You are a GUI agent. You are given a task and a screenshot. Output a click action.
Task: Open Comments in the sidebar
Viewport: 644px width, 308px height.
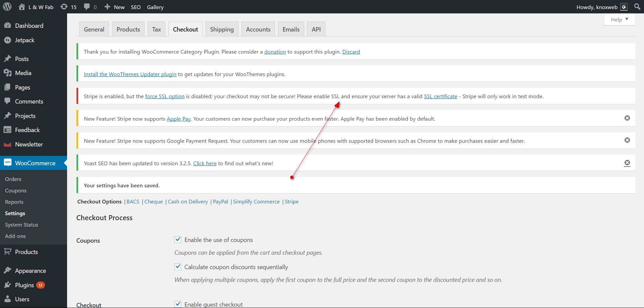click(x=29, y=102)
